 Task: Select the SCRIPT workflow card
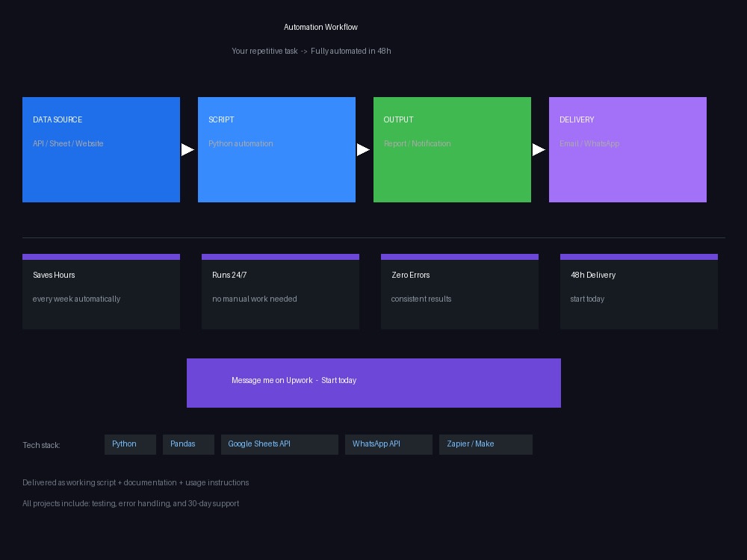pyautogui.click(x=277, y=149)
